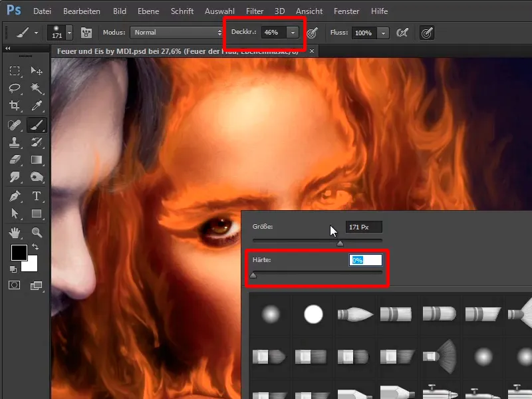Select the Move tool
The image size is (532, 399).
tap(37, 71)
